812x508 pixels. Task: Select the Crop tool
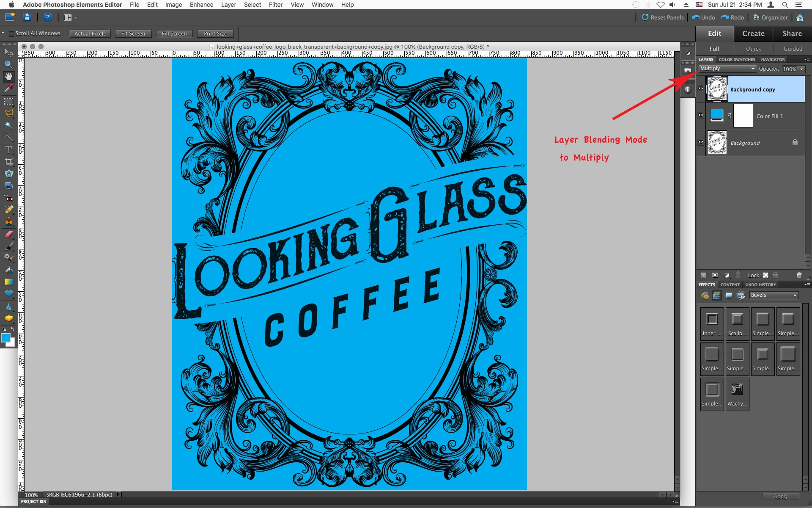tap(8, 162)
